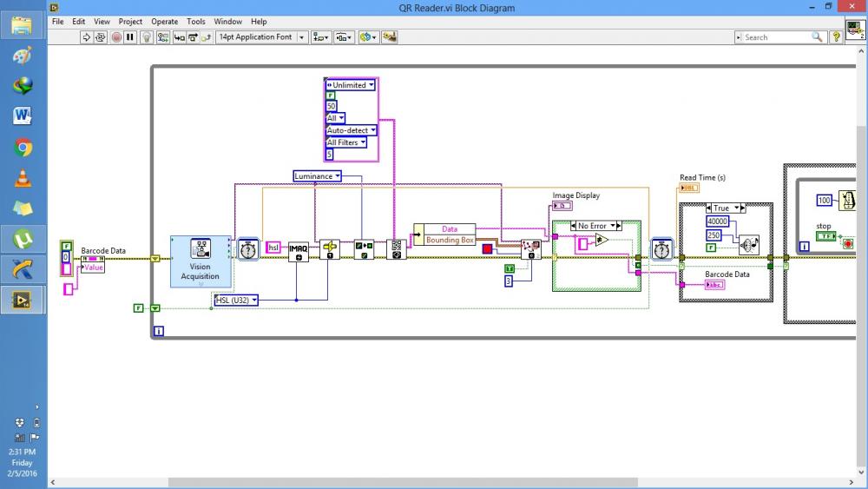This screenshot has width=868, height=489.
Task: Toggle the Highlight Execution lightbulb
Action: tap(147, 37)
